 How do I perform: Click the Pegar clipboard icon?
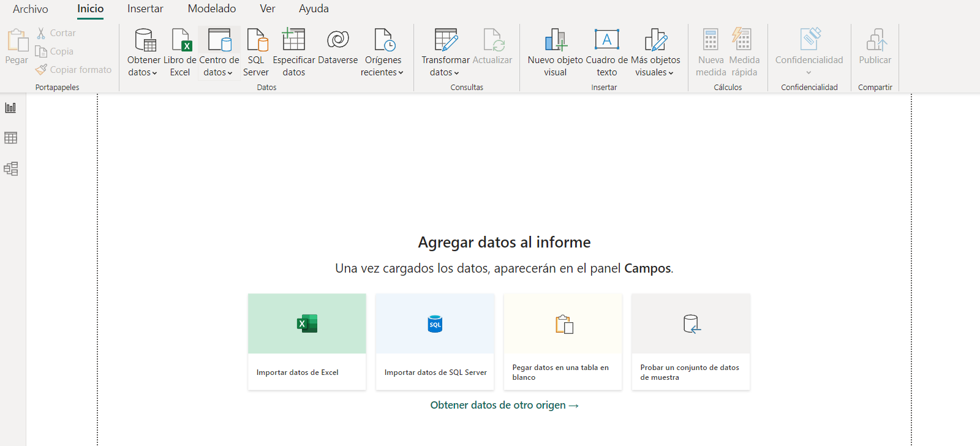pos(17,40)
